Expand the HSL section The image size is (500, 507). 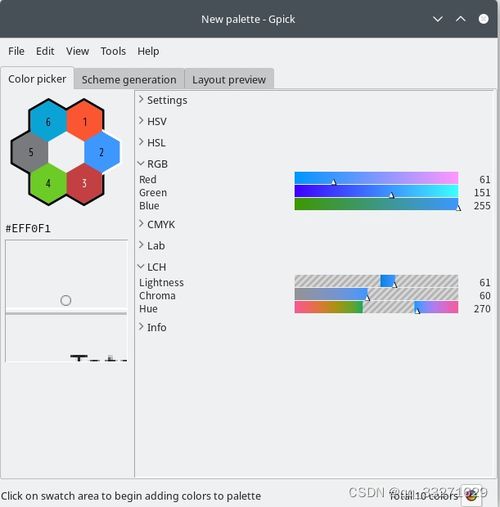click(x=152, y=143)
